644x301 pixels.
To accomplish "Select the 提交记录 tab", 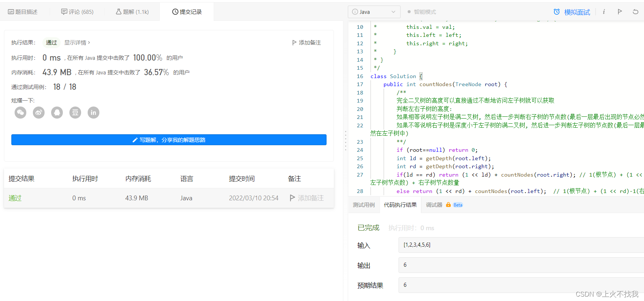I will 187,12.
